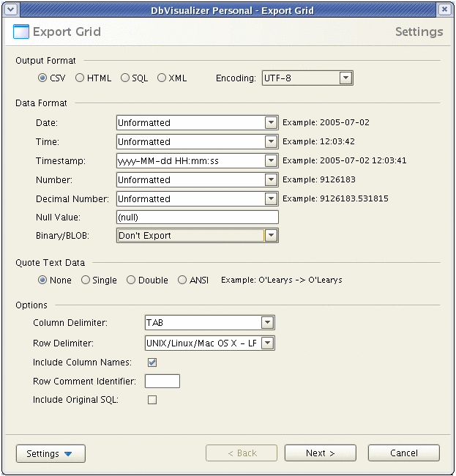Viewport: 456px width, 476px height.
Task: Click the Null Value text field
Action: 197,217
